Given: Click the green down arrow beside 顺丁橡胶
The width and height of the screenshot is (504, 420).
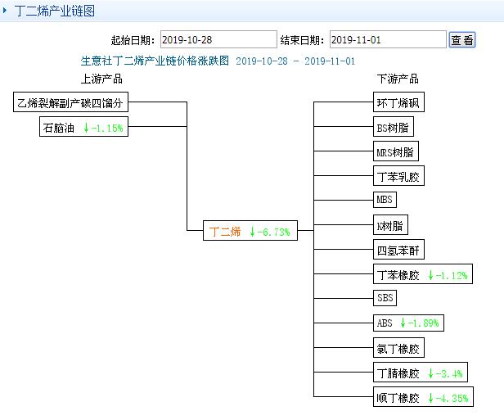Looking at the screenshot, I should (430, 398).
